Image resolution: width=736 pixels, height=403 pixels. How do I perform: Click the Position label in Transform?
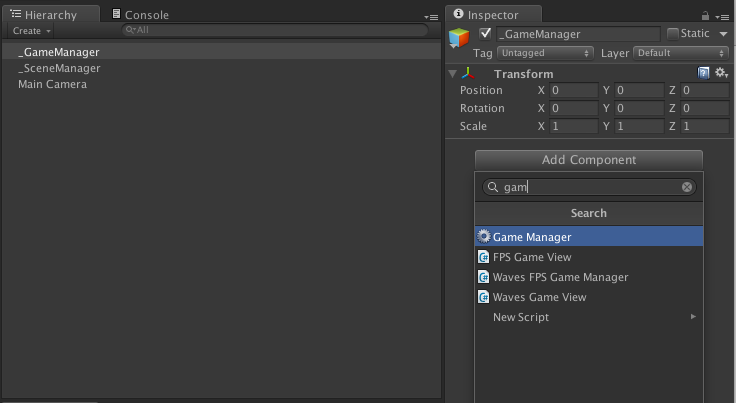(481, 90)
